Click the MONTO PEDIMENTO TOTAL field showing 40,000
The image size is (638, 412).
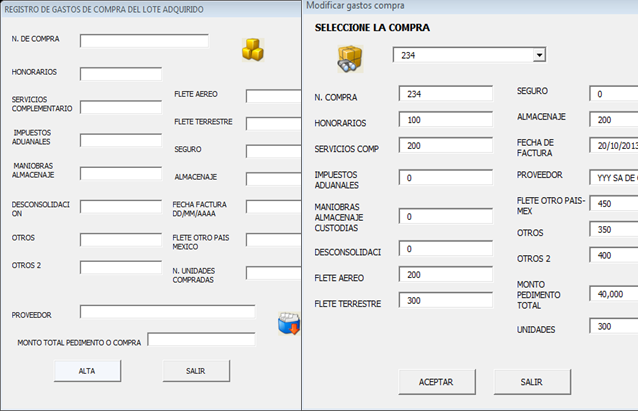(612, 294)
